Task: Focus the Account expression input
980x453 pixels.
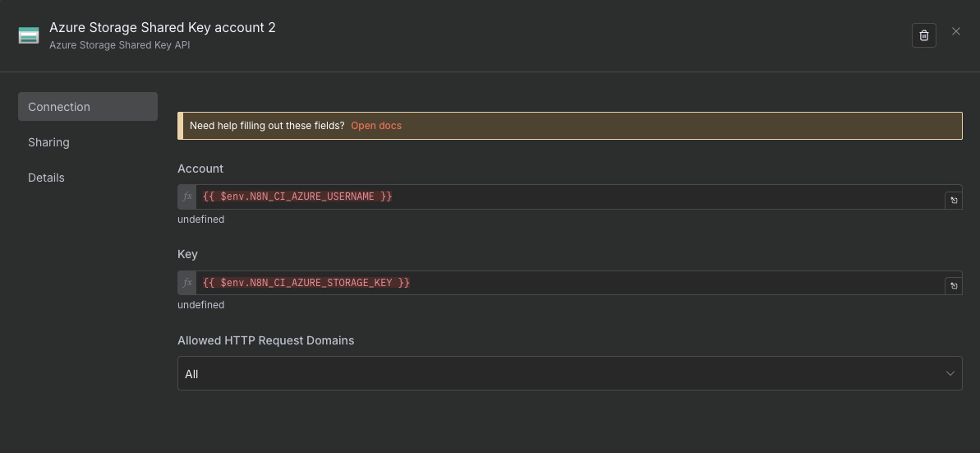Action: point(567,197)
